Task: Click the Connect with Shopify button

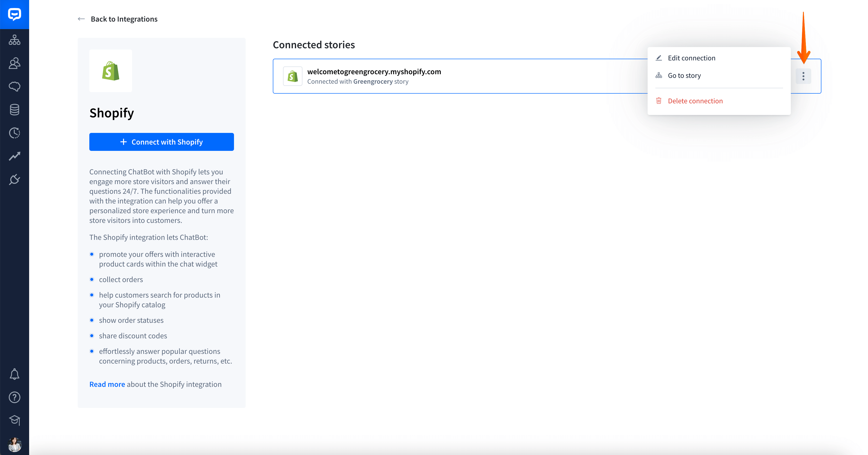Action: tap(161, 142)
